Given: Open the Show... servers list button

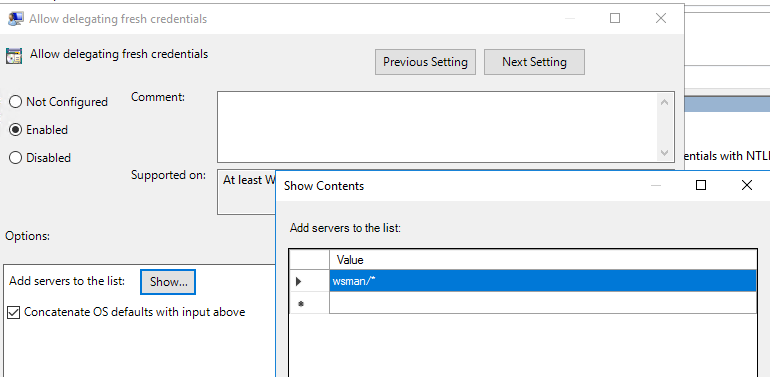Looking at the screenshot, I should pos(168,282).
